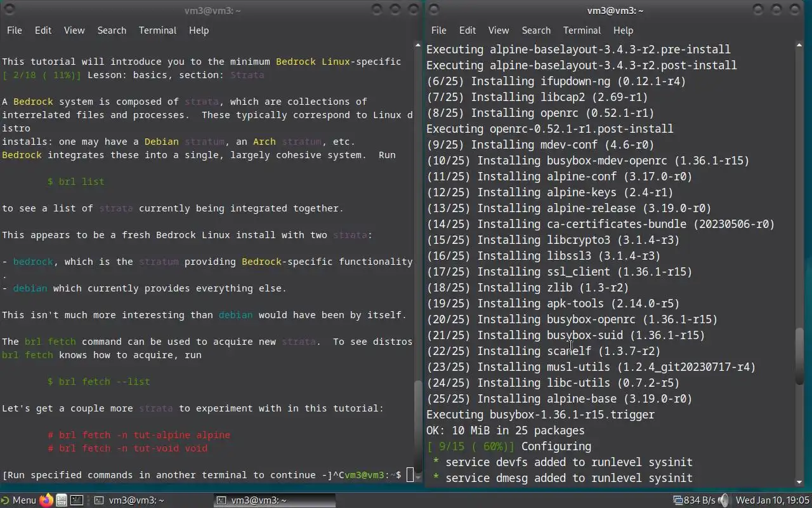Click the '(25/25) Installing alpine-base' line
The width and height of the screenshot is (812, 508).
tap(560, 399)
